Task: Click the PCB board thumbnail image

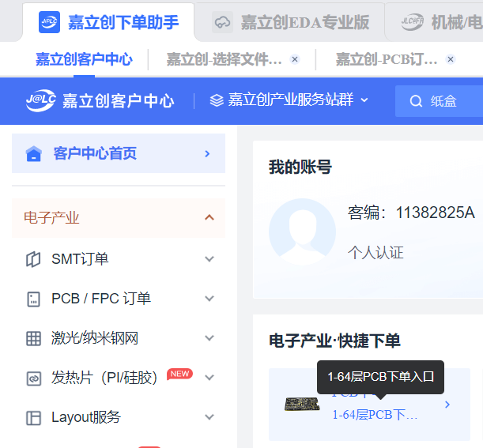Action: 302,404
